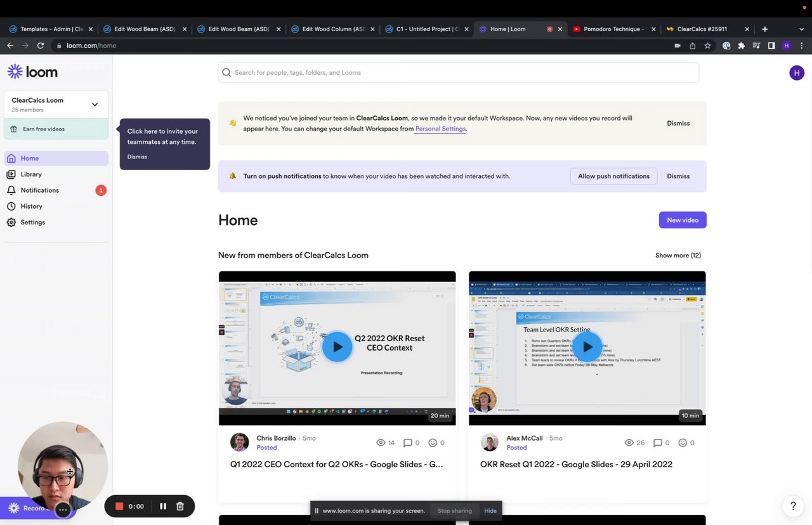The height and width of the screenshot is (525, 812).
Task: Open the OKR Reset Q1 2022 video title
Action: click(576, 464)
